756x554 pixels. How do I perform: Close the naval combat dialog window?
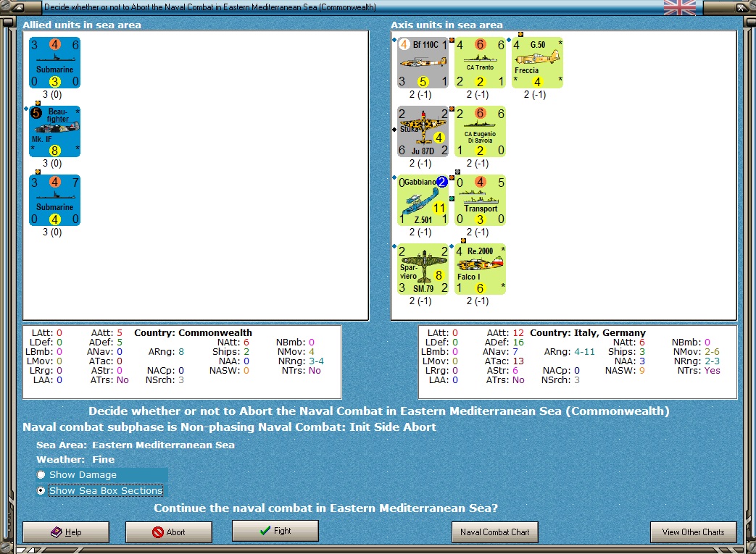[742, 7]
